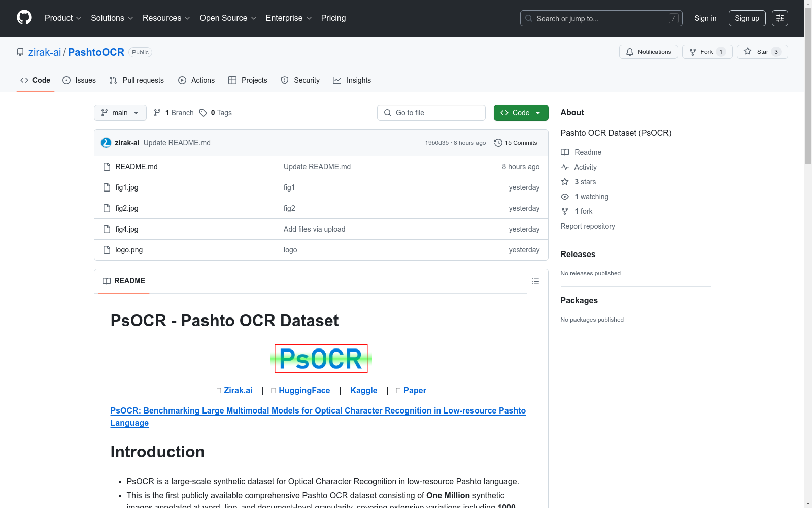Open the README.md file
Viewport: 812px width, 508px height.
tap(137, 167)
